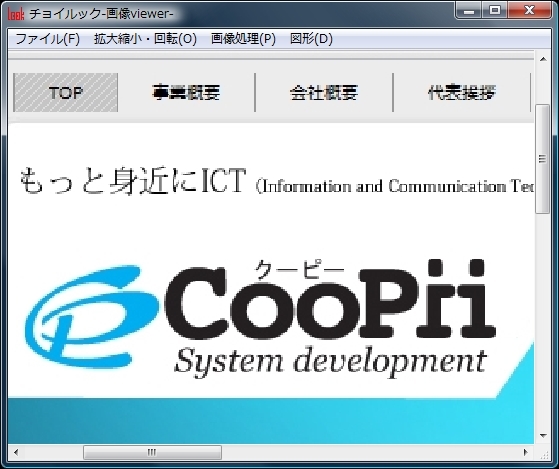
Task: Open the ファイル(F) menu
Action: [x=47, y=38]
